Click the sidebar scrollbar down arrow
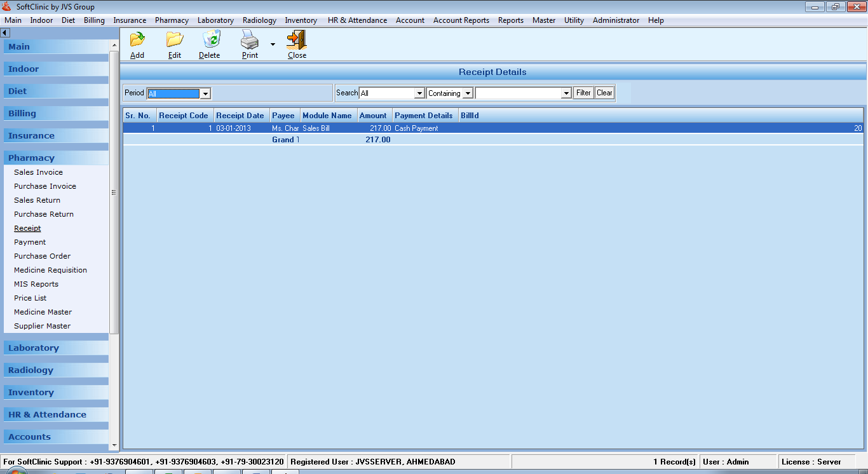 (114, 446)
